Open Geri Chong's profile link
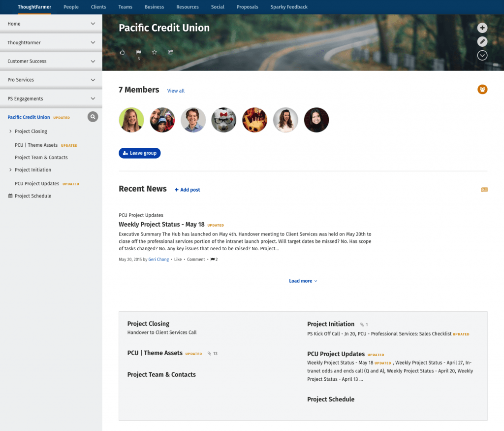The width and height of the screenshot is (504, 431). click(158, 259)
